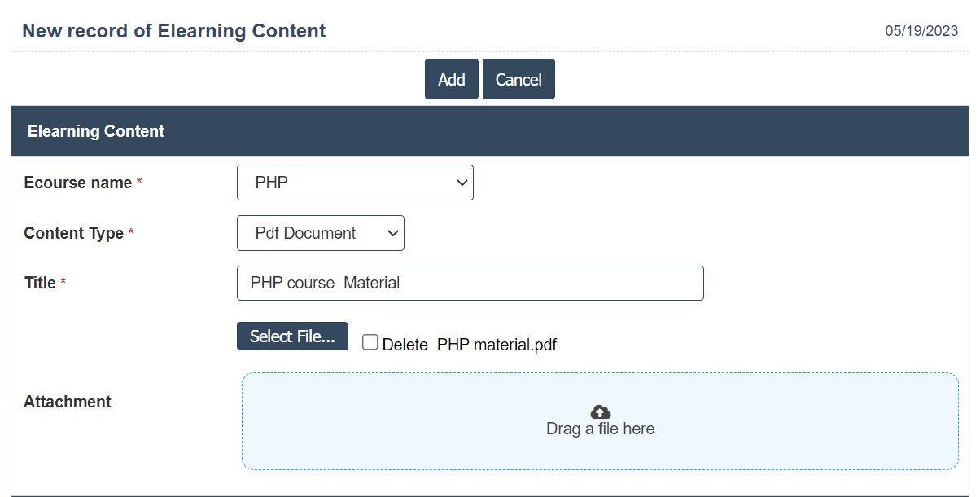This screenshot has width=980, height=497.
Task: Click the Elearning Content section header
Action: [x=96, y=131]
